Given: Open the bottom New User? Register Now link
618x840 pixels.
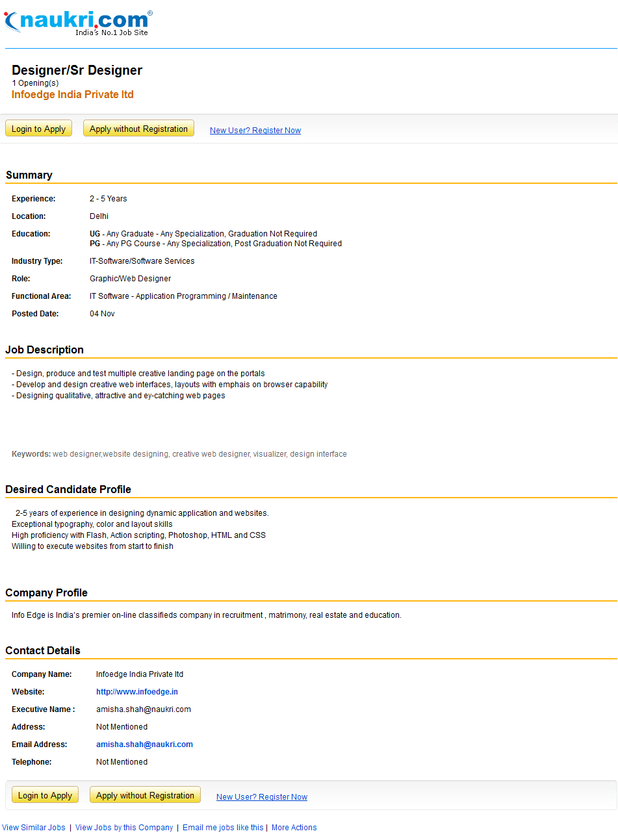Looking at the screenshot, I should [262, 797].
